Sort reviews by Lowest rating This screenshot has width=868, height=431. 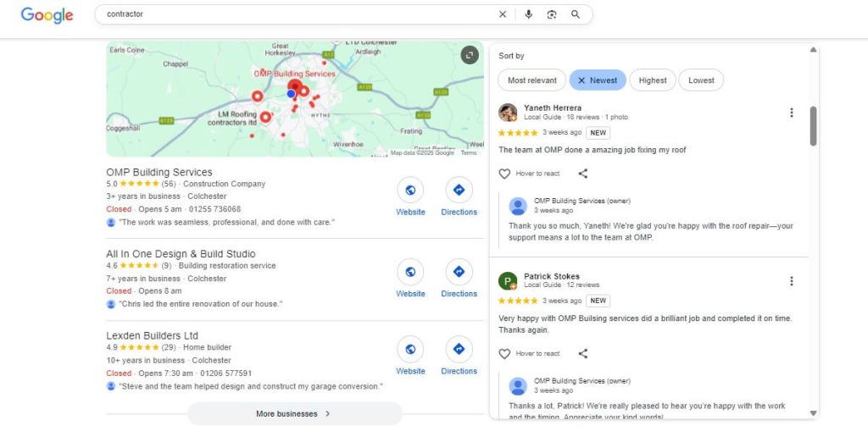coord(701,80)
